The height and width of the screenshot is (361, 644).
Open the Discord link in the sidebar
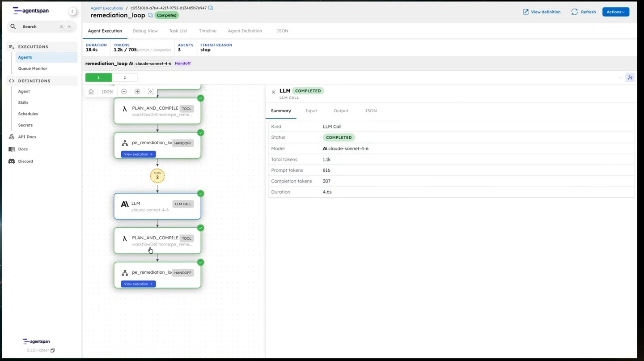click(25, 161)
